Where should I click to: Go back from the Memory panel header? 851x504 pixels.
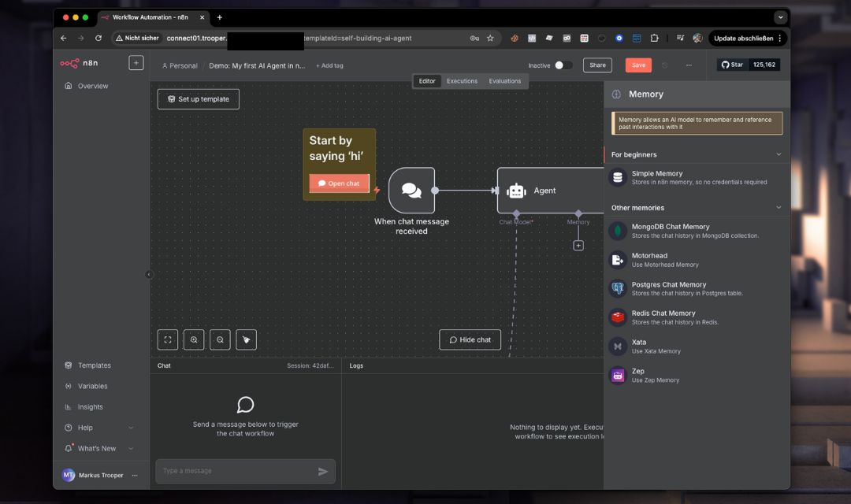tap(616, 94)
